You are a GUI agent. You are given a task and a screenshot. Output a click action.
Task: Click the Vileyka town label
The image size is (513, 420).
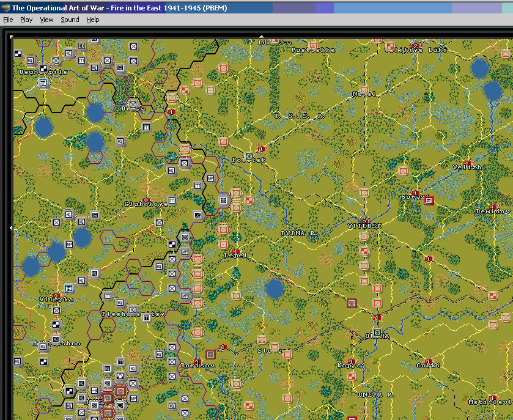pos(56,300)
